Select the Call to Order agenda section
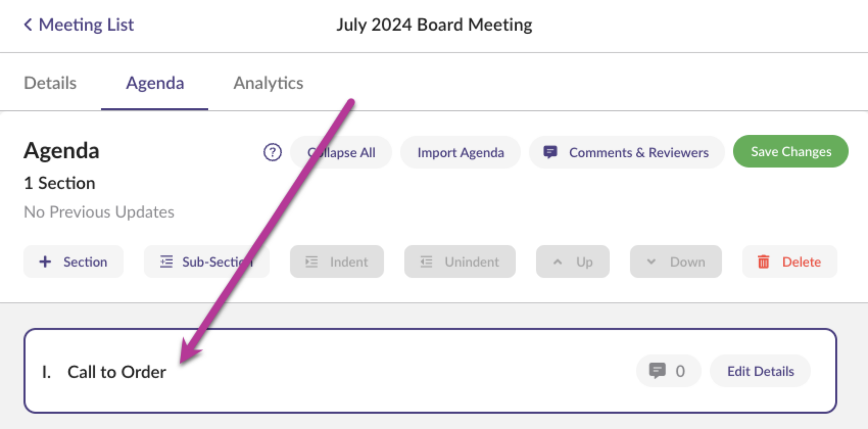Screen dimensions: 868x429 point(430,371)
